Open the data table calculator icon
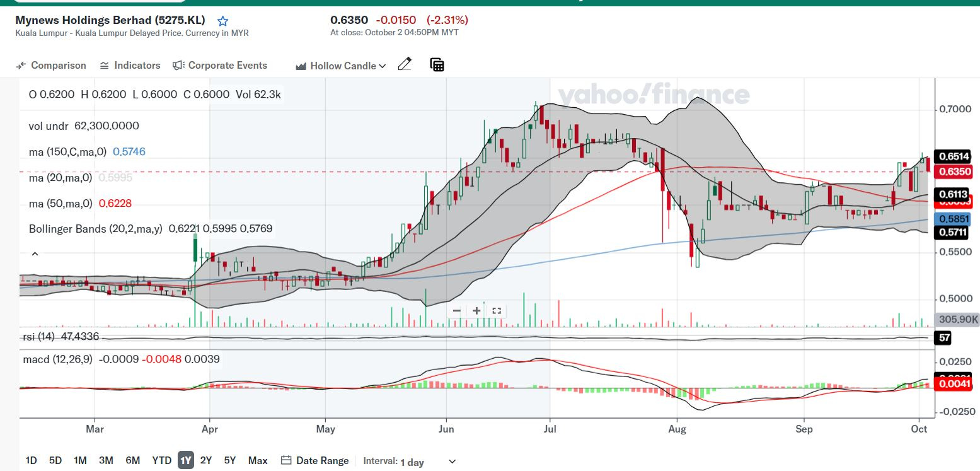The image size is (980, 471). coord(437,64)
